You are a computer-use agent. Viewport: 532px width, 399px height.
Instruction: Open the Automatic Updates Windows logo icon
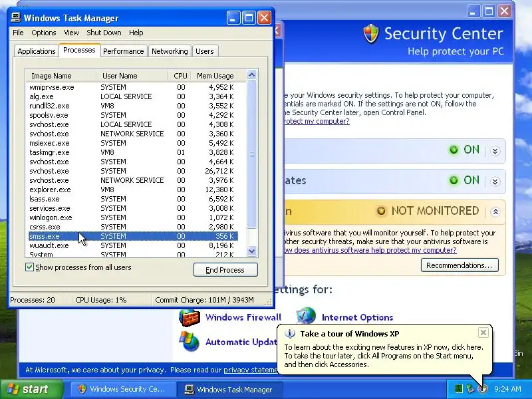tap(189, 341)
